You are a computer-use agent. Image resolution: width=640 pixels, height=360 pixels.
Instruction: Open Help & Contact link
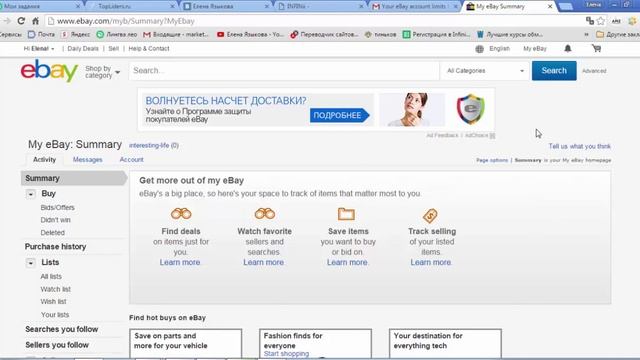pyautogui.click(x=149, y=49)
